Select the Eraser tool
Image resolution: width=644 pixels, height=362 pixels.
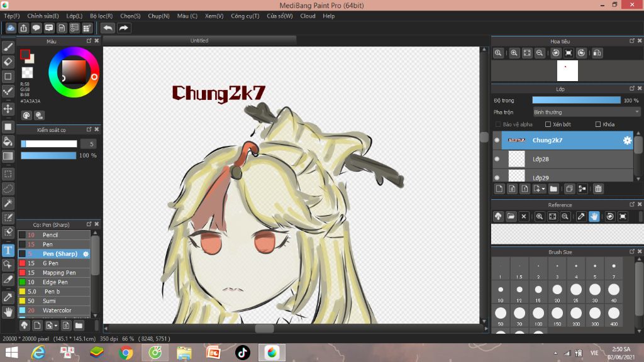[8, 62]
